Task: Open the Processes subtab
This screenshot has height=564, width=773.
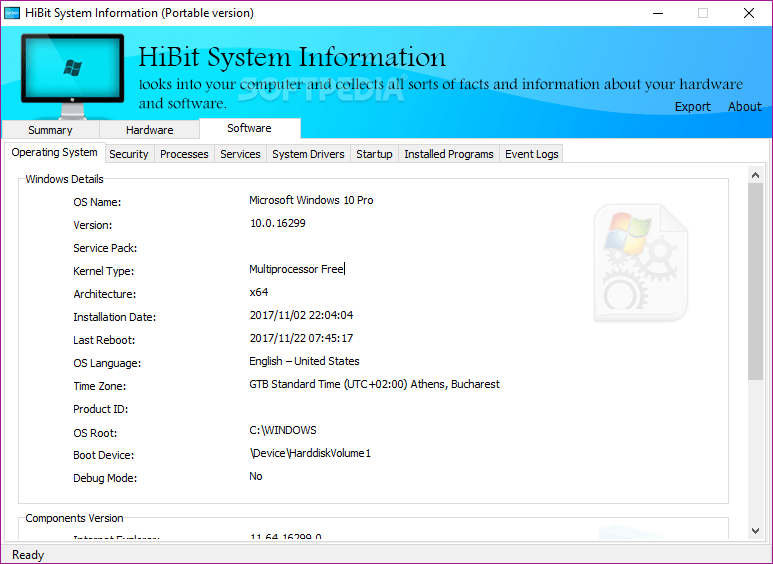Action: coord(184,154)
